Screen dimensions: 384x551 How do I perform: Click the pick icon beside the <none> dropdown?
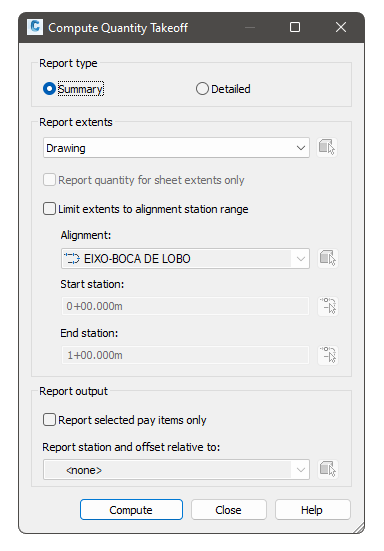pyautogui.click(x=327, y=469)
